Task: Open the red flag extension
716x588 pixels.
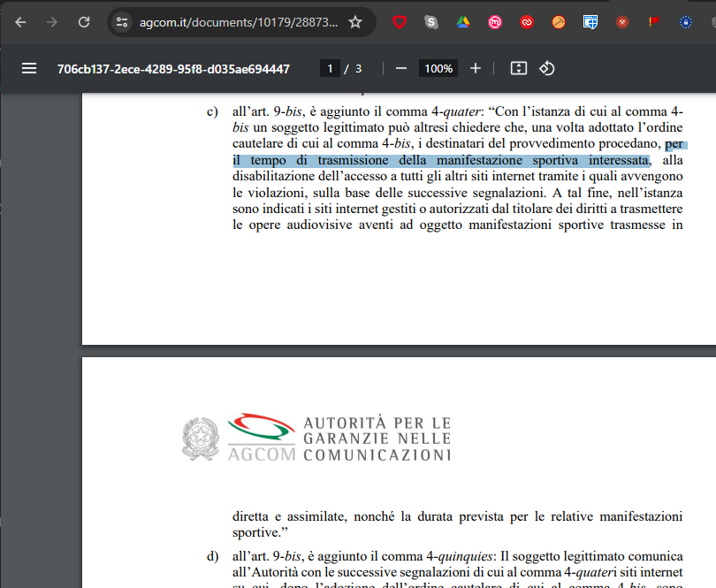Action: pyautogui.click(x=654, y=22)
